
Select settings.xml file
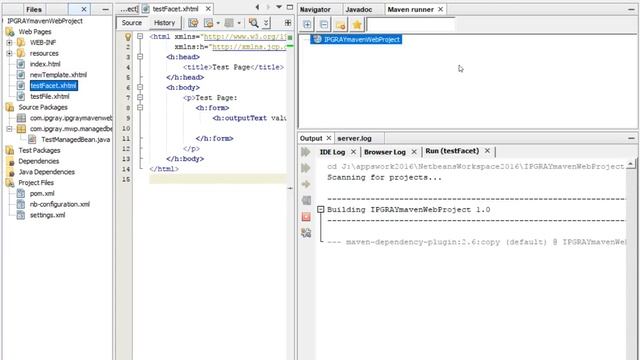coord(47,215)
